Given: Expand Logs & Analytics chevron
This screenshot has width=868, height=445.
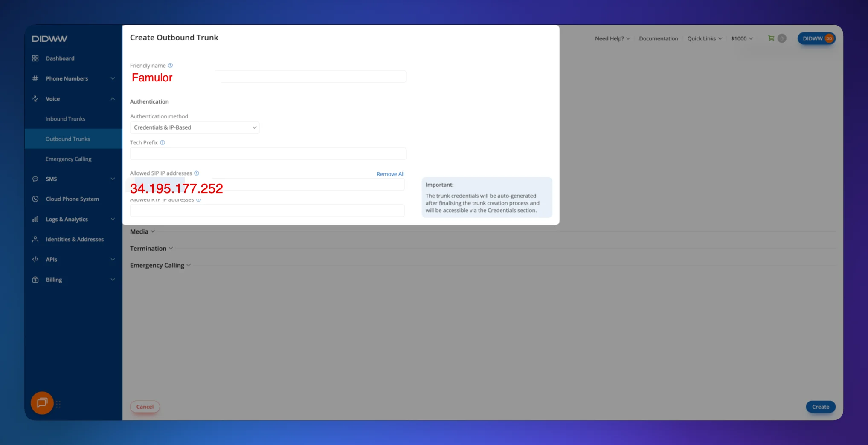Looking at the screenshot, I should click(x=113, y=219).
